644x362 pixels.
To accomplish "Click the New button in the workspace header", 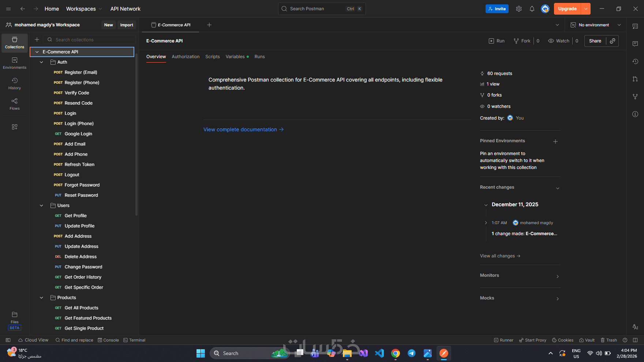I will tap(109, 25).
